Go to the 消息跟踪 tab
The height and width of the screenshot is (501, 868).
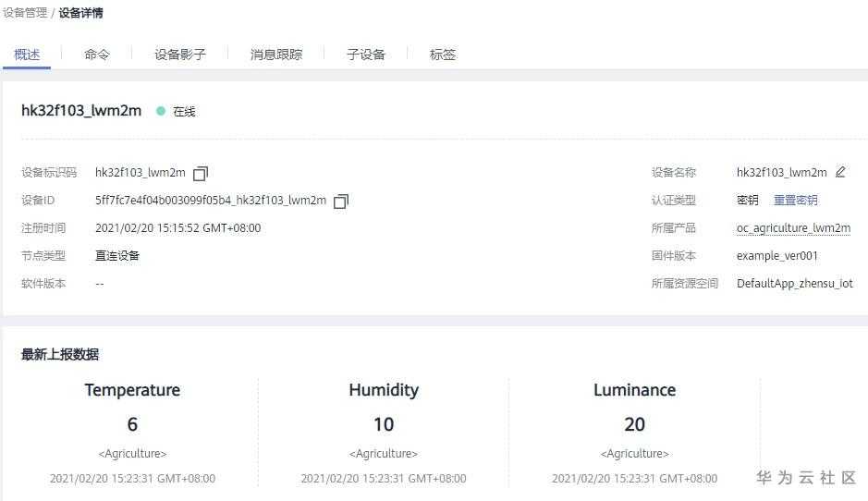pyautogui.click(x=275, y=55)
